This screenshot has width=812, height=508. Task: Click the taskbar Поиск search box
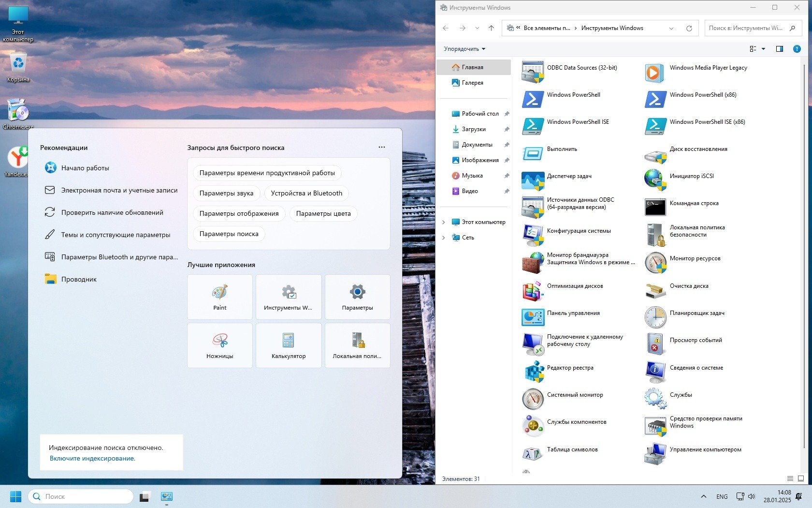coord(81,496)
